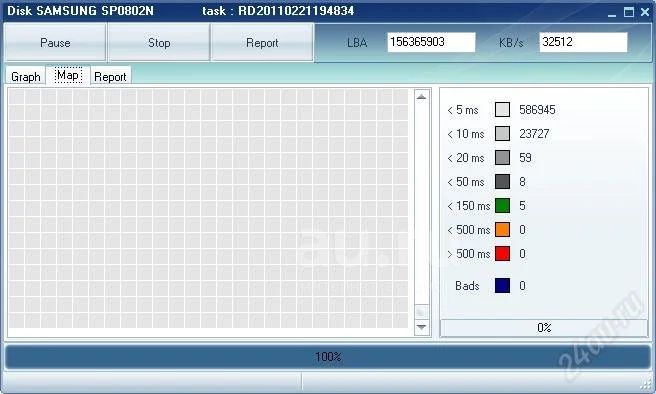656x394 pixels.
Task: Open the Report toolbar button
Action: (262, 42)
